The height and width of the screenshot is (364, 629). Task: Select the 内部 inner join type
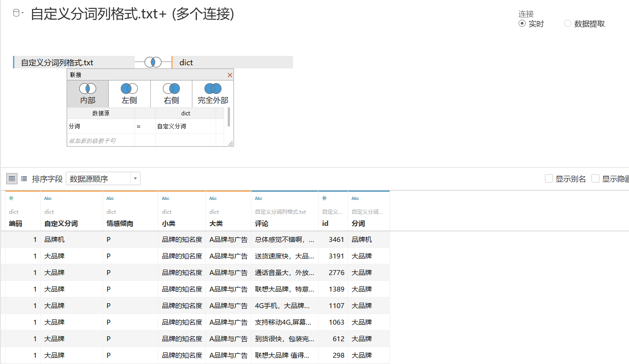coord(88,94)
